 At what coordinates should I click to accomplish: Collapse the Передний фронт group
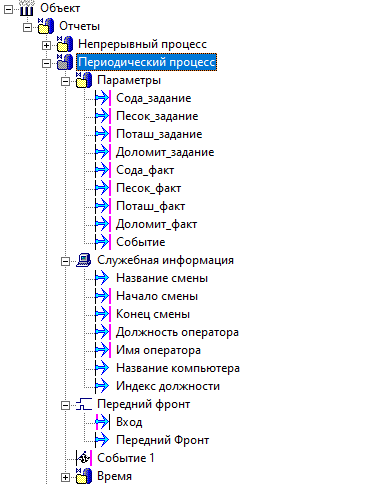click(66, 405)
